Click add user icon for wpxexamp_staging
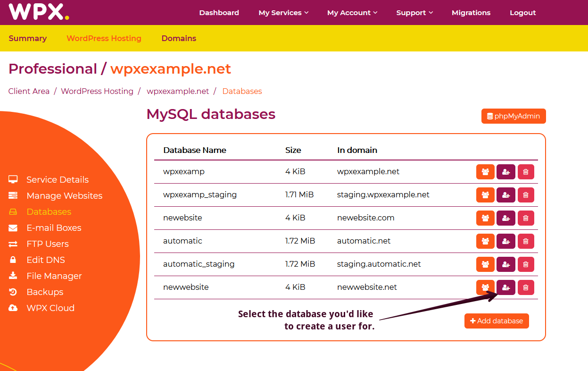The width and height of the screenshot is (588, 371). [505, 195]
